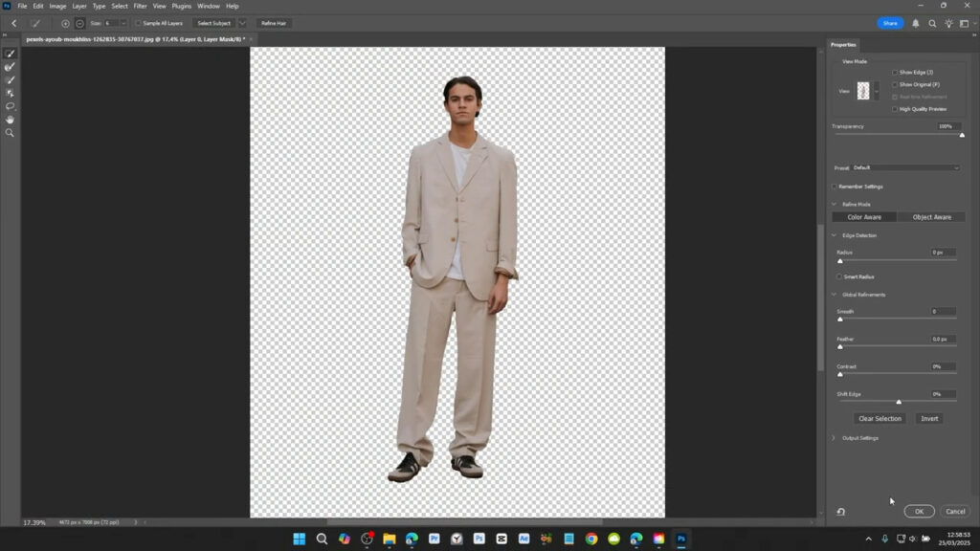The width and height of the screenshot is (980, 551).
Task: Collapse the Global Refinements section
Action: [834, 294]
